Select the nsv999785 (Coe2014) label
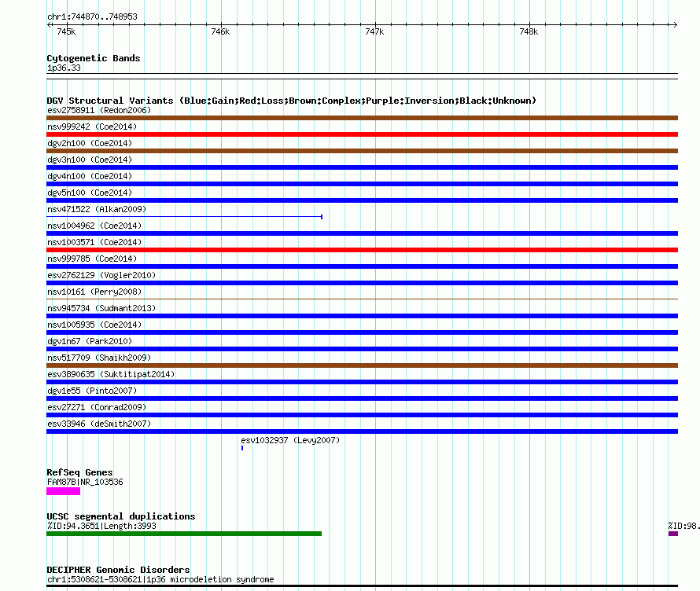The width and height of the screenshot is (700, 591). (92, 259)
